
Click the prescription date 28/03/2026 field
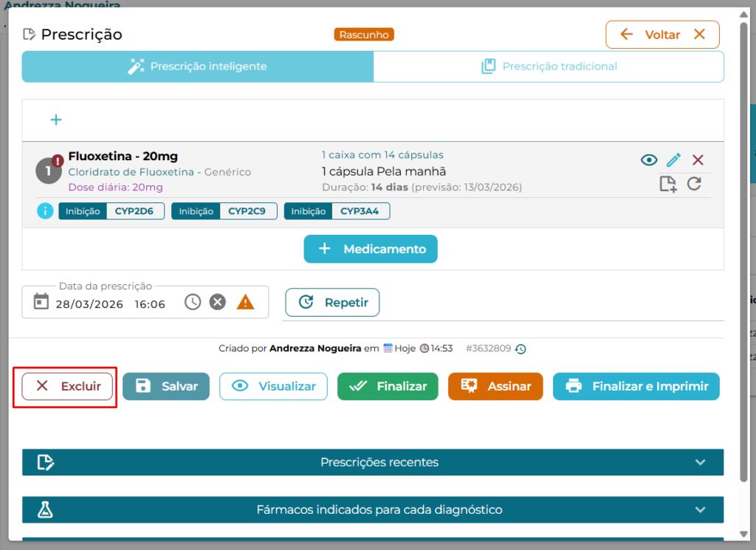coord(89,304)
